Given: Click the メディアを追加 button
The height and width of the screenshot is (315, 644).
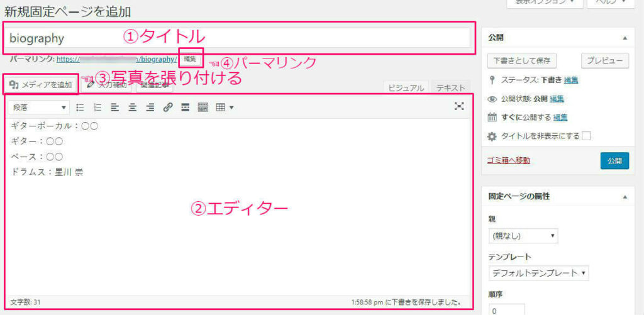Looking at the screenshot, I should point(41,86).
